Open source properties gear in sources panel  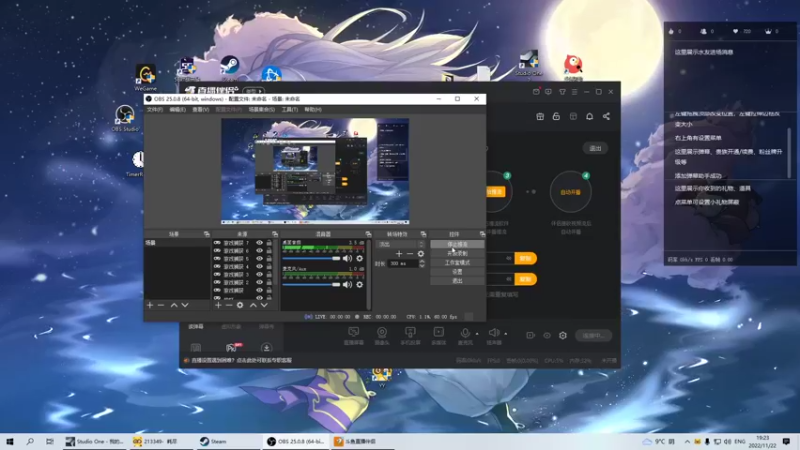click(240, 305)
